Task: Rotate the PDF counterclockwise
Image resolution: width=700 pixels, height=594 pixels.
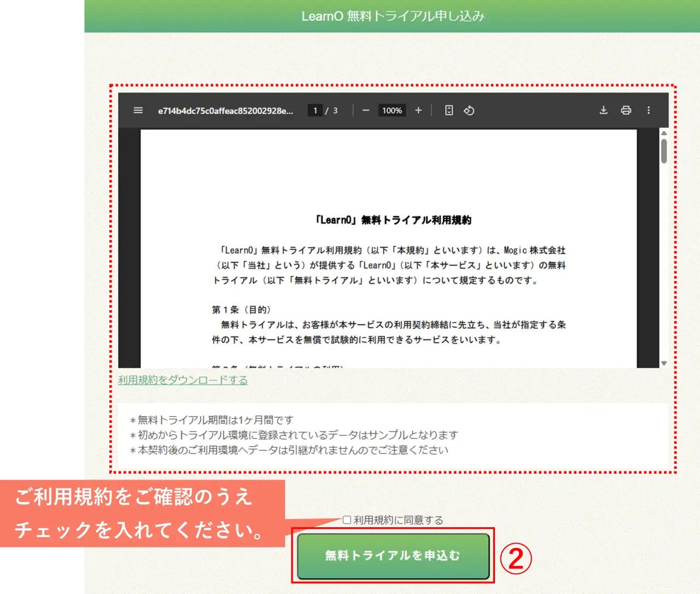Action: 469,110
